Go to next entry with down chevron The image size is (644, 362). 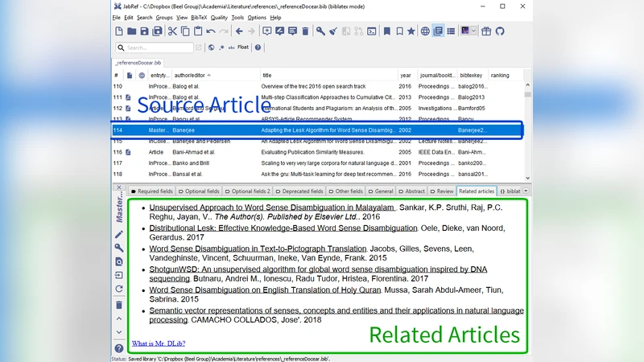pos(119,331)
